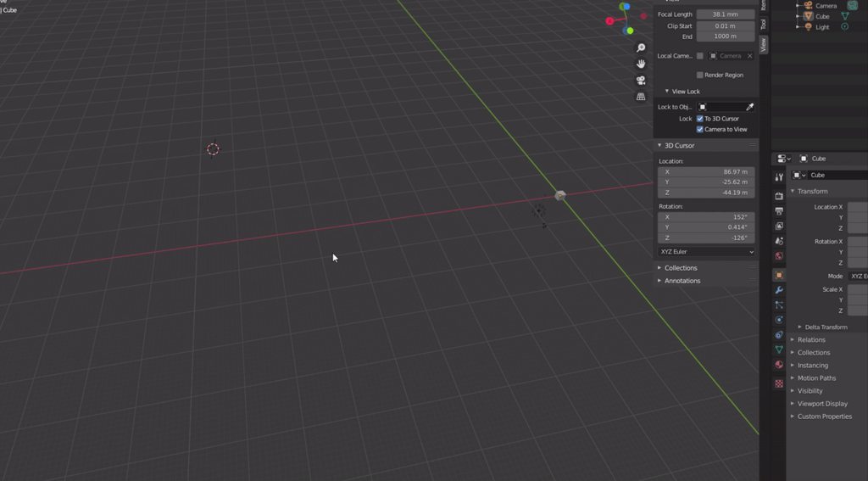868x481 pixels.
Task: Open the Scene properties tab icon
Action: click(x=779, y=241)
